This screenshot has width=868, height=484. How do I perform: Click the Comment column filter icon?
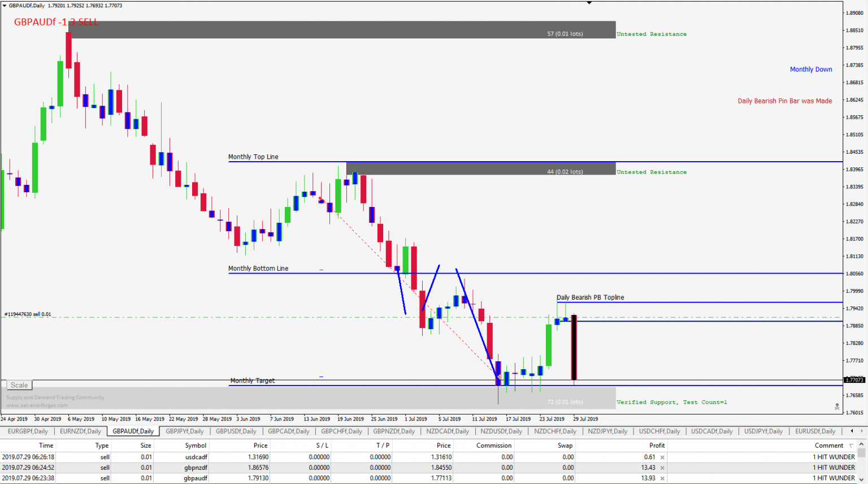852,445
